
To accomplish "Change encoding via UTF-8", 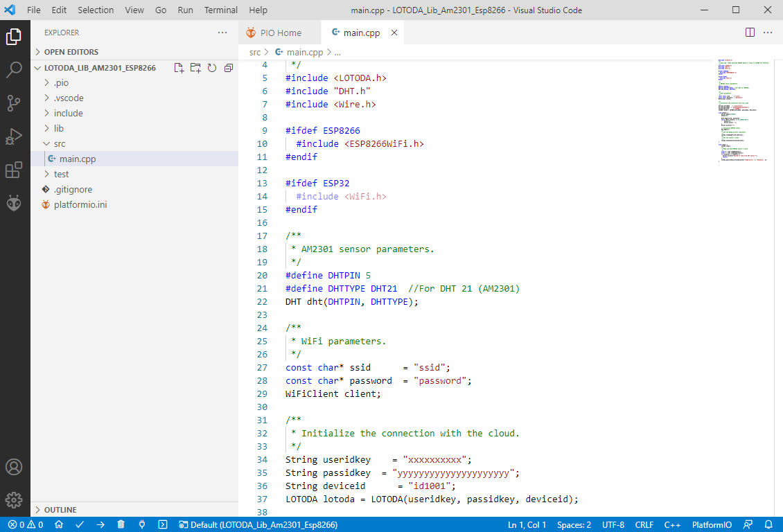I will [x=613, y=524].
